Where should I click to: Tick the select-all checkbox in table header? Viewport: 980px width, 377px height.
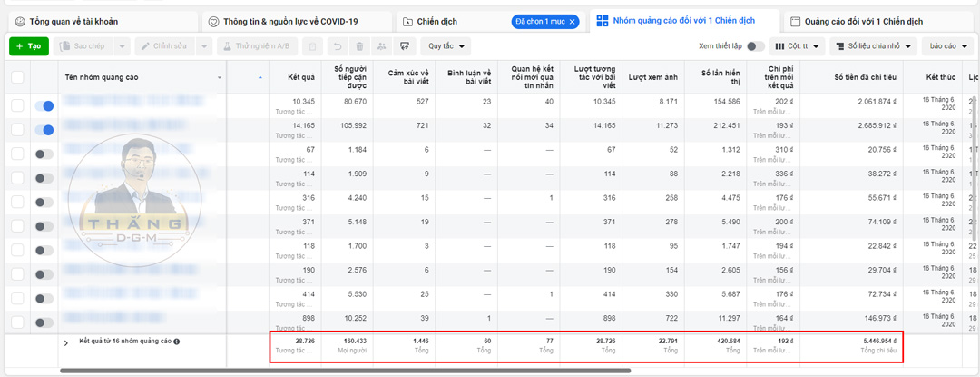(x=17, y=77)
